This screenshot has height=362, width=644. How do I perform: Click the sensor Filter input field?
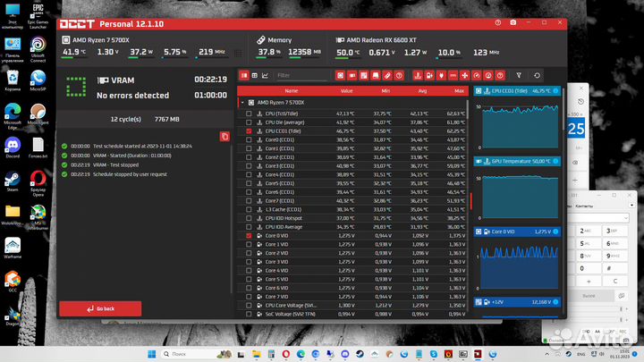coord(302,75)
